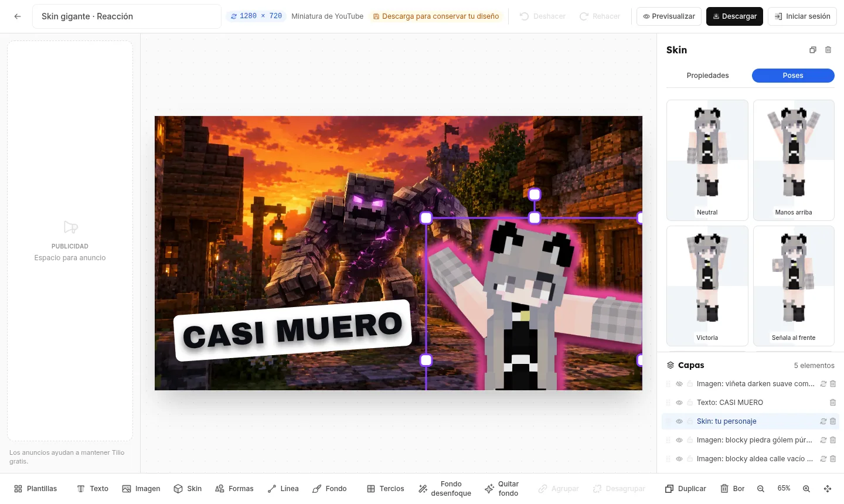The image size is (844, 504).
Task: Select the Línea tool
Action: 283,489
